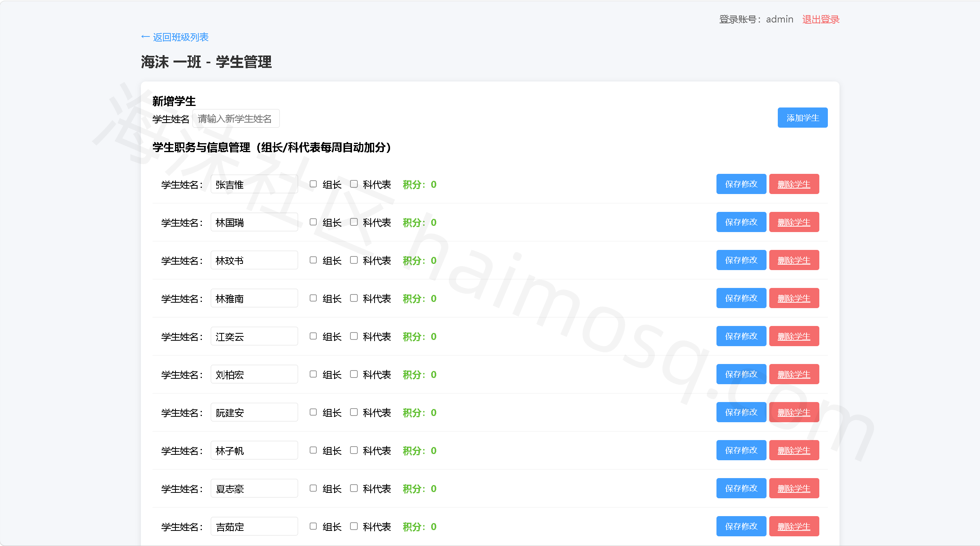This screenshot has height=546, width=980.
Task: Click 返回班级列表 back link
Action: (x=175, y=37)
